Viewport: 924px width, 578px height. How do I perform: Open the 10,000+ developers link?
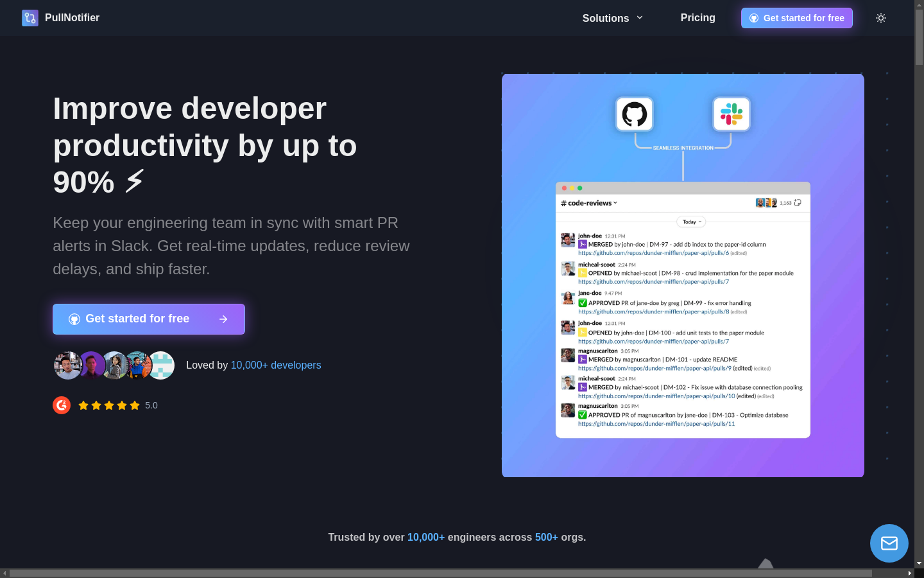276,365
